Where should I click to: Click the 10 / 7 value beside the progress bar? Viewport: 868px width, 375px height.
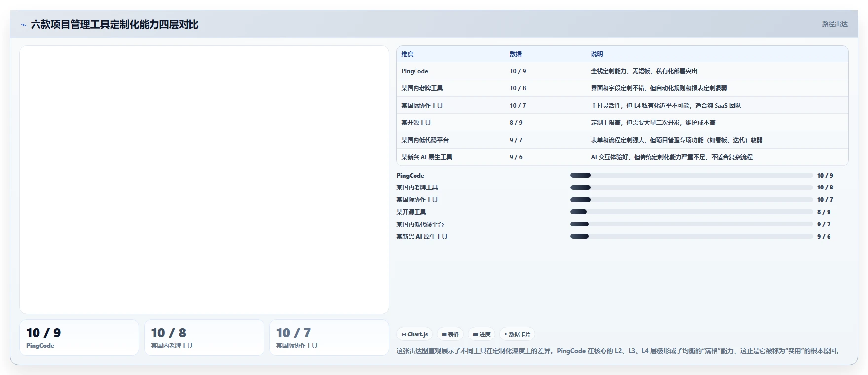click(x=825, y=200)
